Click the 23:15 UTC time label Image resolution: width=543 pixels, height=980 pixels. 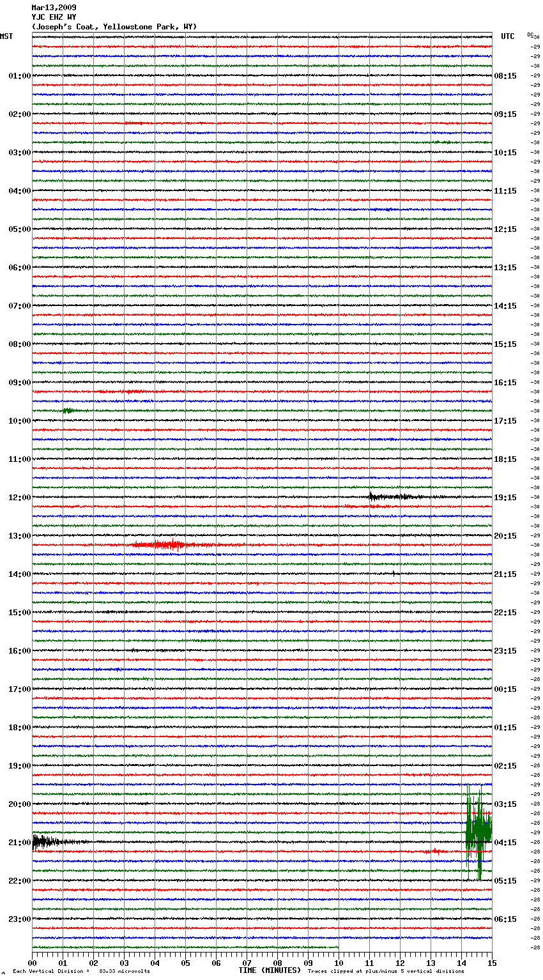(x=505, y=651)
